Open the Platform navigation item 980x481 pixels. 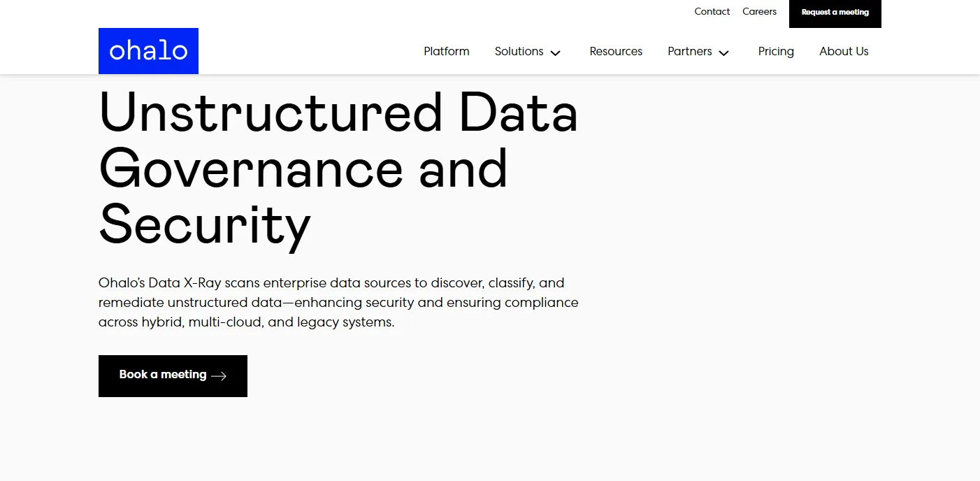click(446, 51)
